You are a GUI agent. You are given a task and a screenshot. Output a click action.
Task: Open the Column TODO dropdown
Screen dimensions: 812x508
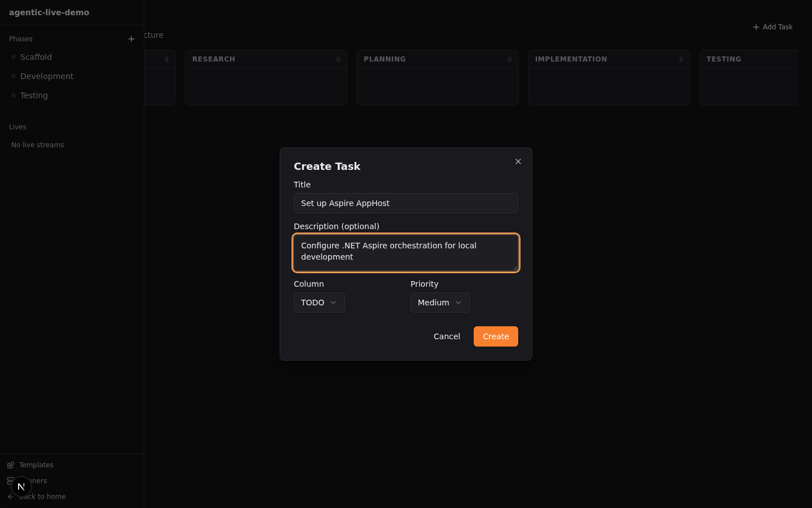pos(319,303)
